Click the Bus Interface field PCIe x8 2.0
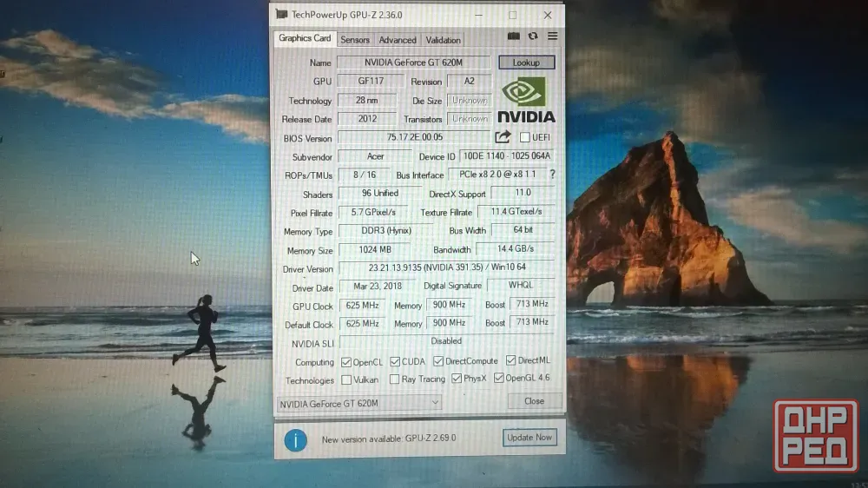The image size is (868, 488). pos(497,174)
